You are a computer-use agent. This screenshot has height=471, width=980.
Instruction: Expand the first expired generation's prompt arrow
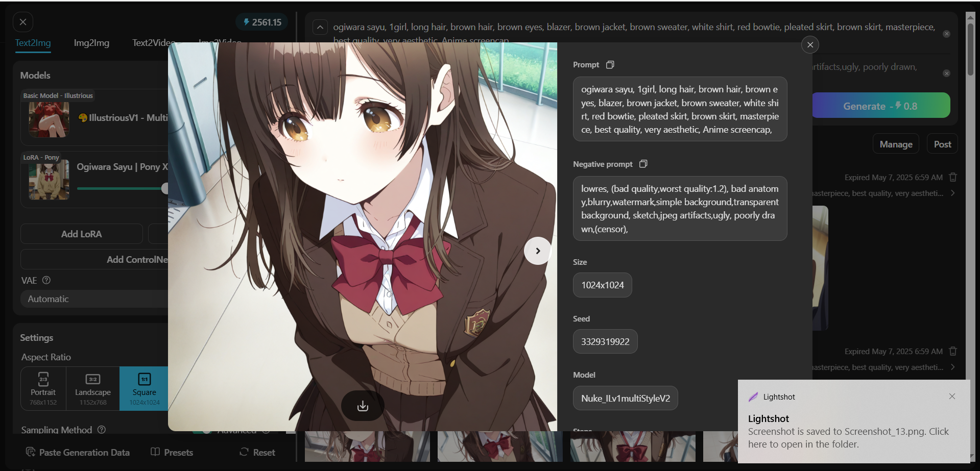[x=952, y=193]
